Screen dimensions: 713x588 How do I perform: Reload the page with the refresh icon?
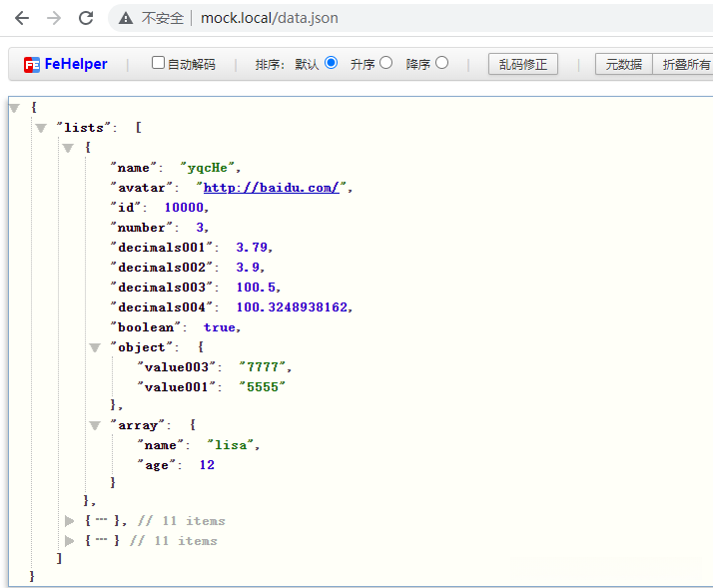coord(86,18)
